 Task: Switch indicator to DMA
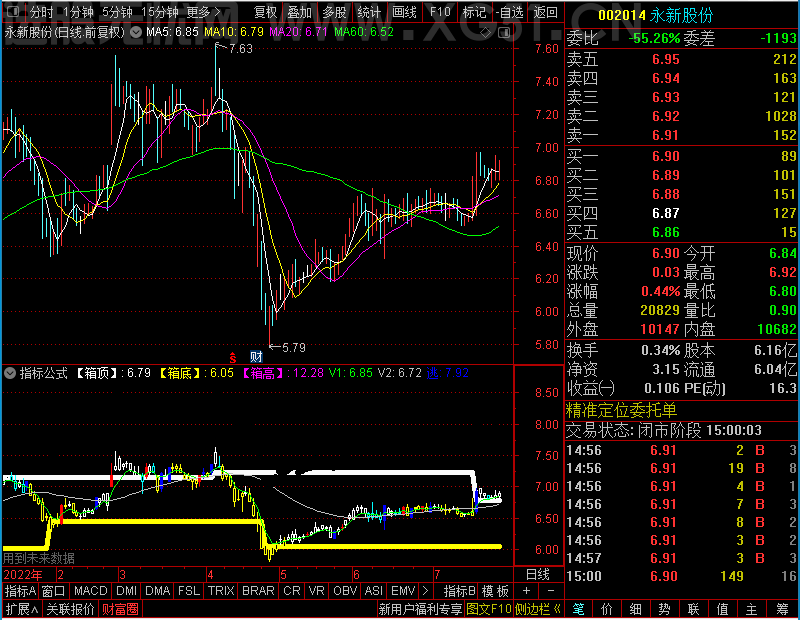click(158, 591)
